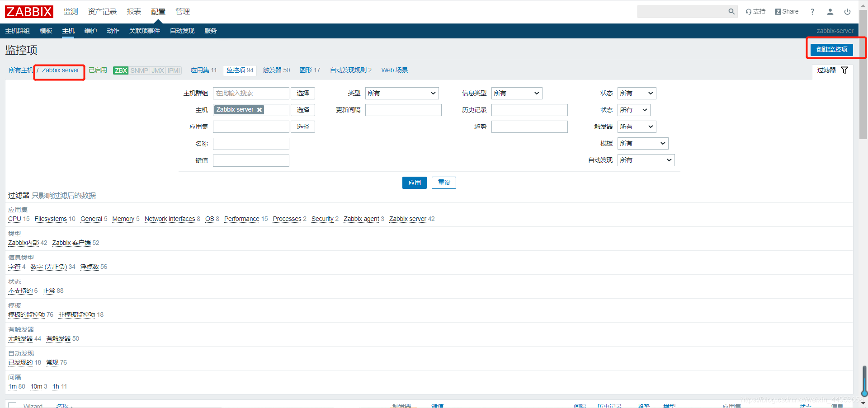
Task: Remove the Zabbix server host tag
Action: [x=259, y=110]
